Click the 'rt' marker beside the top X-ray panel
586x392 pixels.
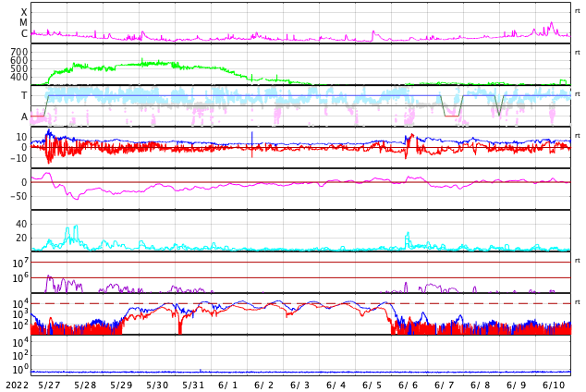[578, 11]
